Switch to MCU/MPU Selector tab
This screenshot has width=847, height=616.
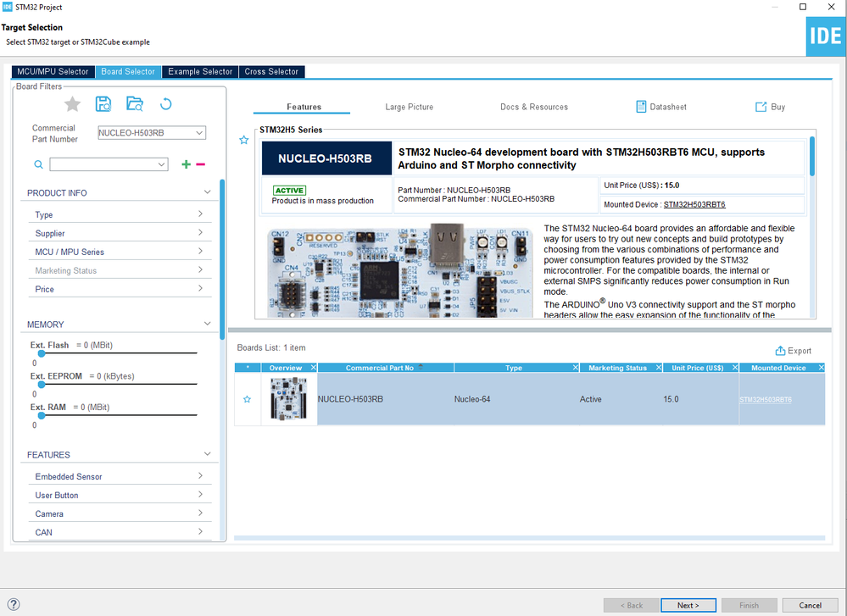click(53, 71)
